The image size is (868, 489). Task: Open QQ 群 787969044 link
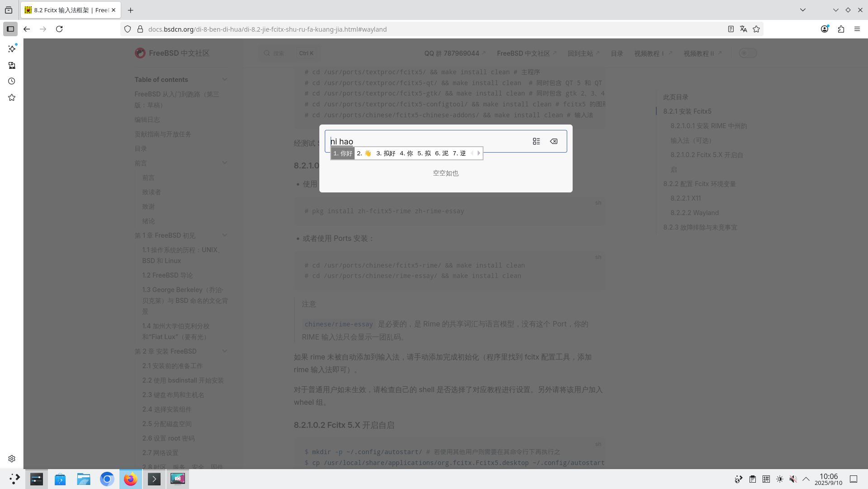pyautogui.click(x=455, y=53)
